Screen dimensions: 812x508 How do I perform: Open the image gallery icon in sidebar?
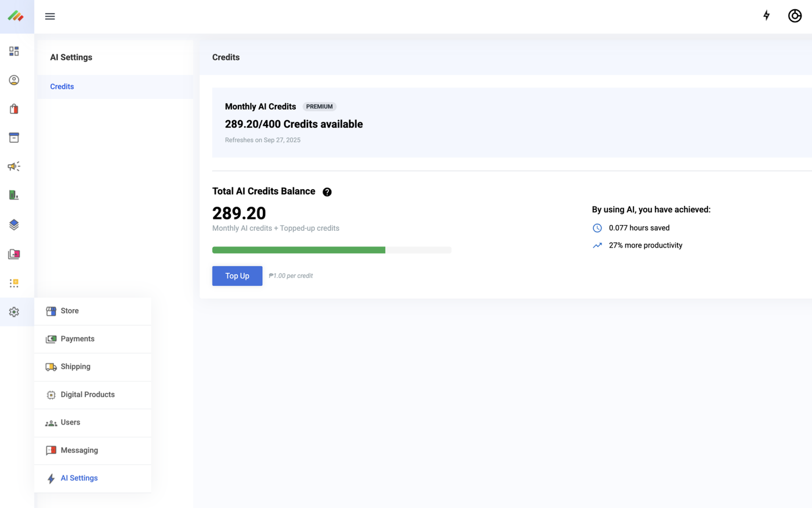tap(14, 254)
